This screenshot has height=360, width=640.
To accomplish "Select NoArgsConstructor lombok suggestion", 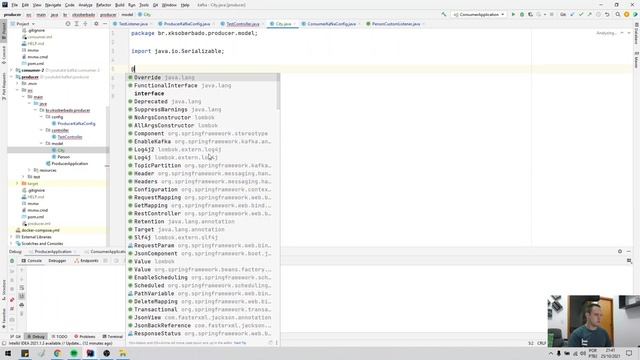I will click(x=202, y=117).
